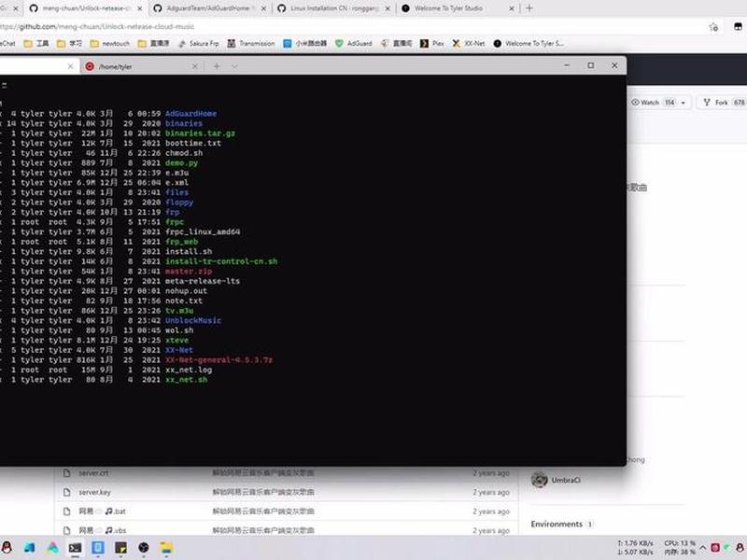Open the .vbs file in GitHub list
The image size is (747, 560).
(x=102, y=530)
